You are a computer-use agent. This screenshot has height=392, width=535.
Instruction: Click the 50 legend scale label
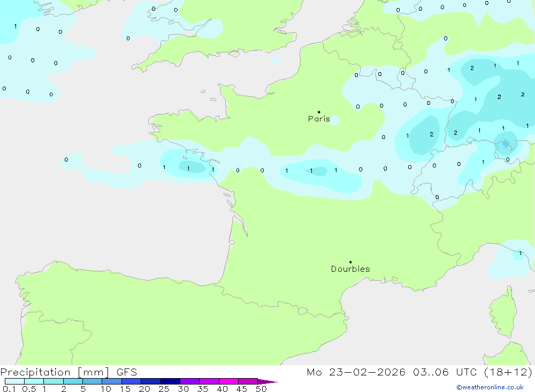(x=261, y=389)
